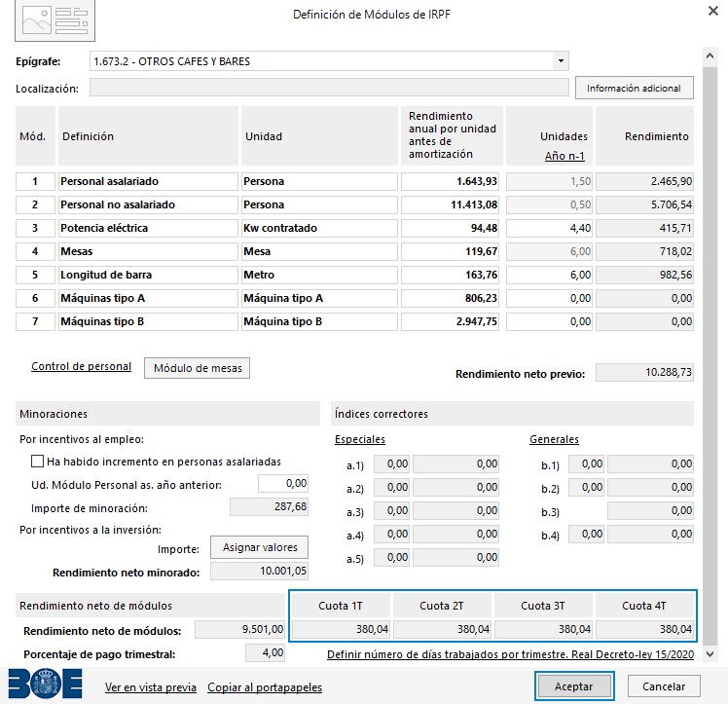Image resolution: width=728 pixels, height=704 pixels.
Task: Click Rendimiento neto de módulos value 9.501,00
Action: pyautogui.click(x=239, y=629)
